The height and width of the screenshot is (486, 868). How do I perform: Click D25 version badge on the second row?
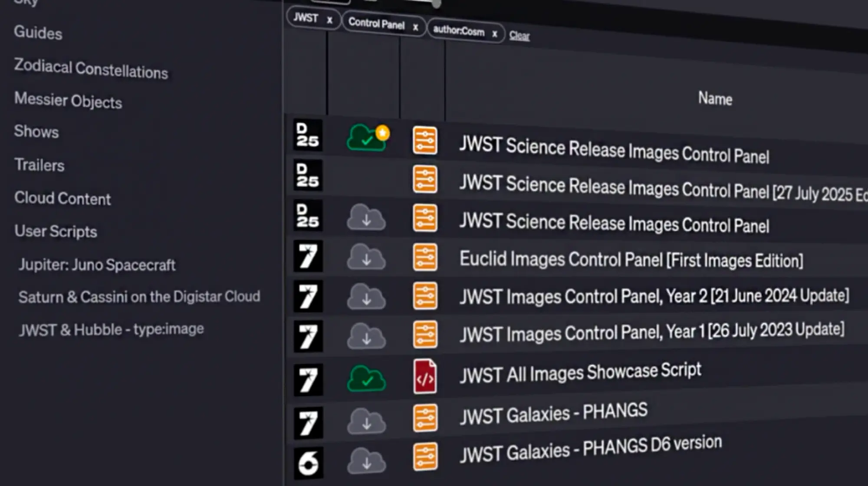click(308, 175)
